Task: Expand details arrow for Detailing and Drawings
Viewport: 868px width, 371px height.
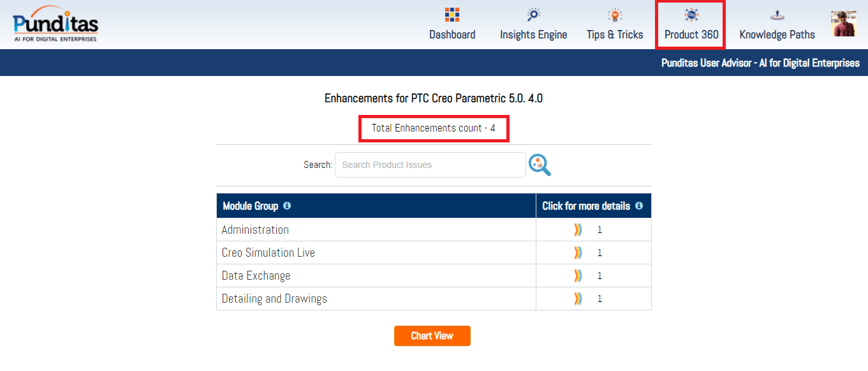Action: (578, 299)
